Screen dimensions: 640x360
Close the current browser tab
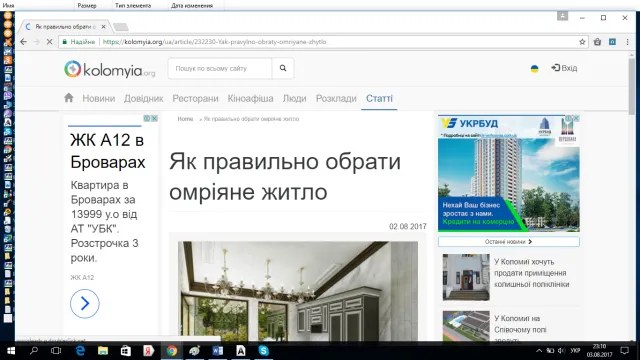pos(103,27)
